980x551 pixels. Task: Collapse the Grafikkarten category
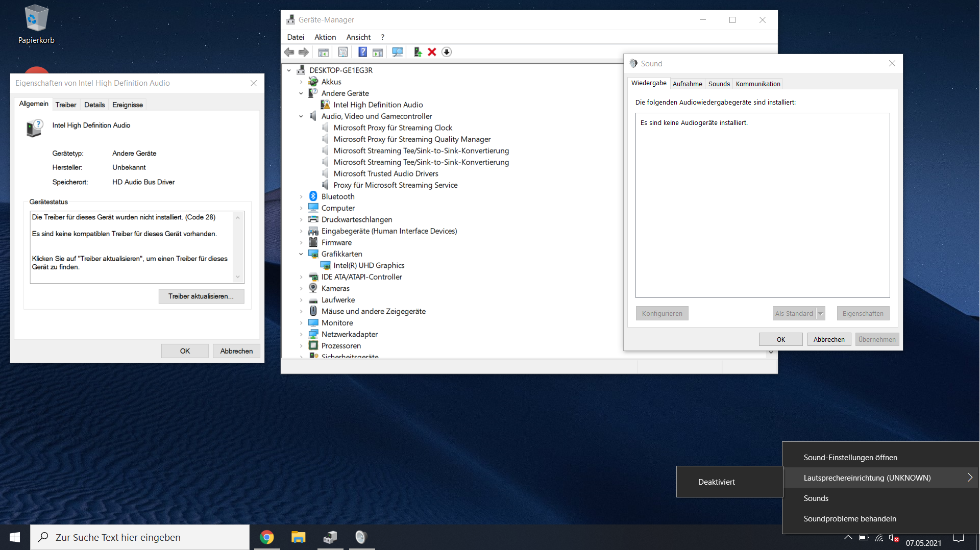coord(301,254)
